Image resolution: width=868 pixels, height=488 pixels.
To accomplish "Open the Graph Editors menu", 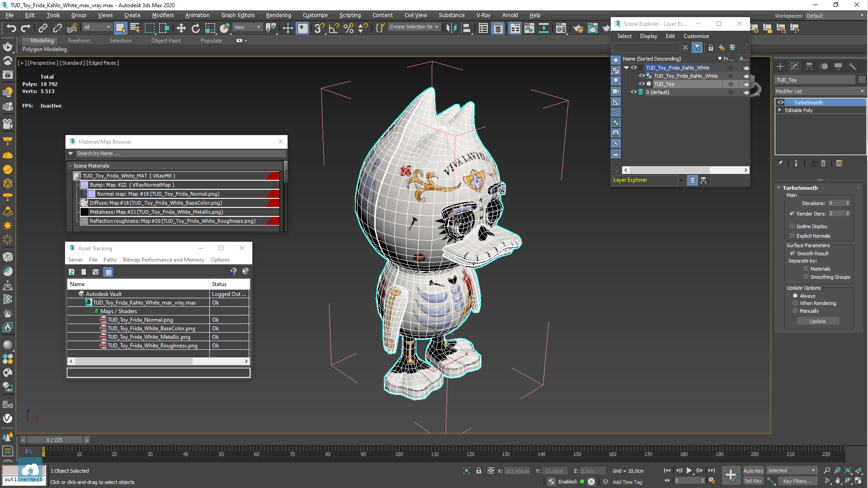I will point(238,15).
